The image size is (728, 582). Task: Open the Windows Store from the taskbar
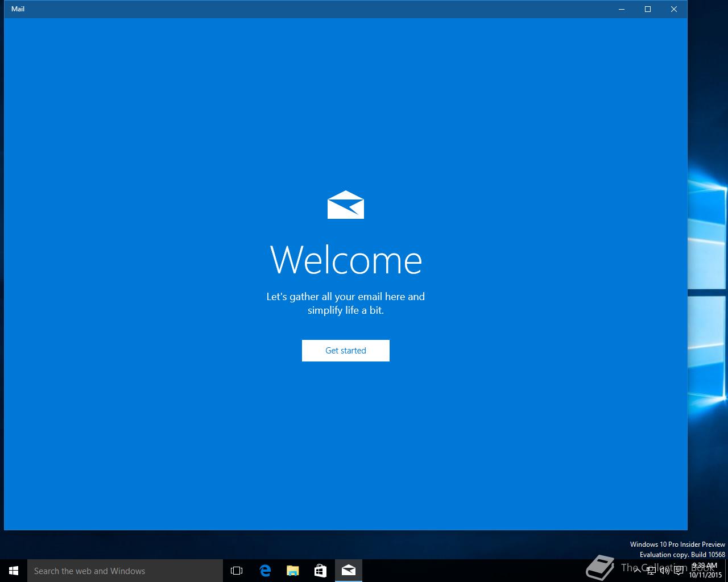pos(321,571)
